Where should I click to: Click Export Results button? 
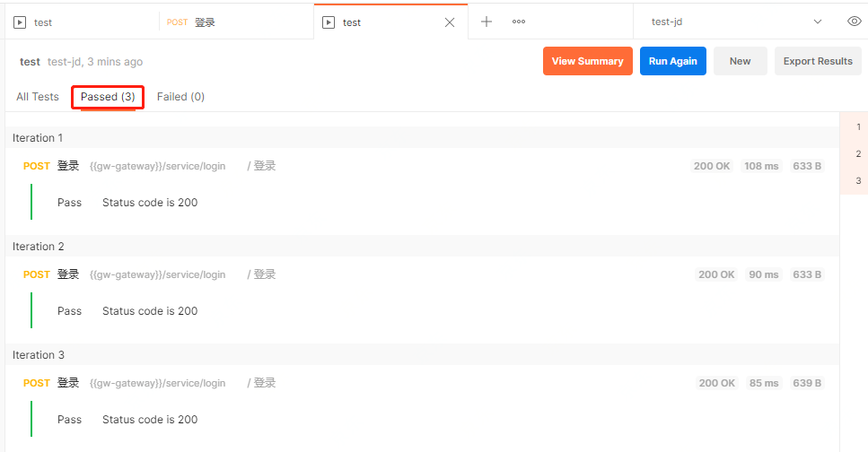coord(818,61)
